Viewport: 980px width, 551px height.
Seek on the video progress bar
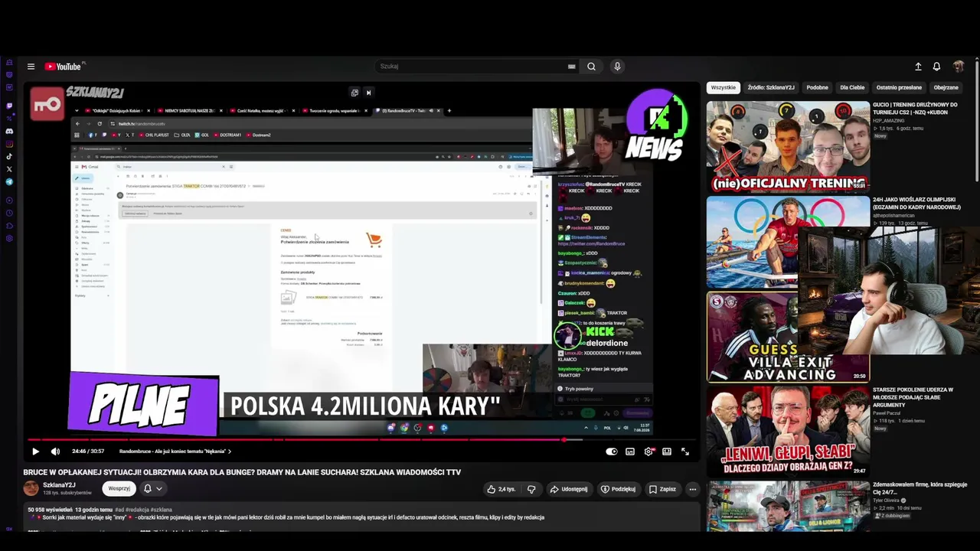(x=362, y=440)
